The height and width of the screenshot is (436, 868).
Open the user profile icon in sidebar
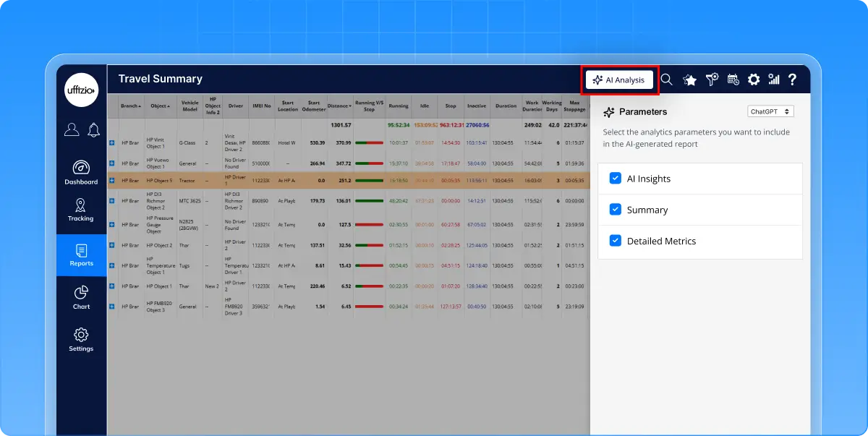point(72,129)
